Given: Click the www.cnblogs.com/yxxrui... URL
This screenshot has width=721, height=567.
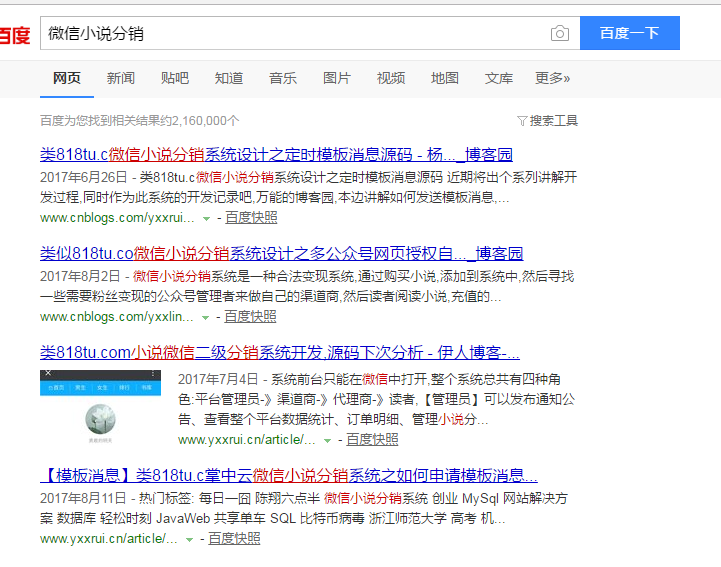Looking at the screenshot, I should pyautogui.click(x=117, y=218).
